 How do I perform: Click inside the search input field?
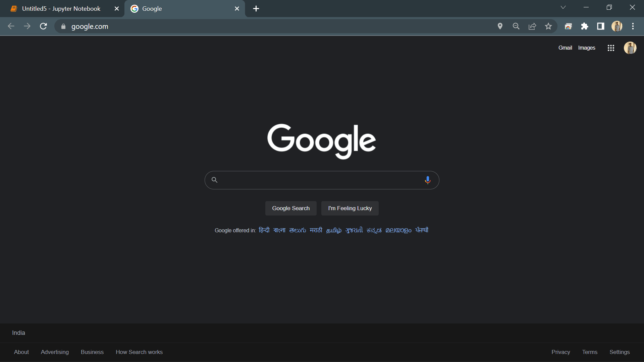(319, 180)
